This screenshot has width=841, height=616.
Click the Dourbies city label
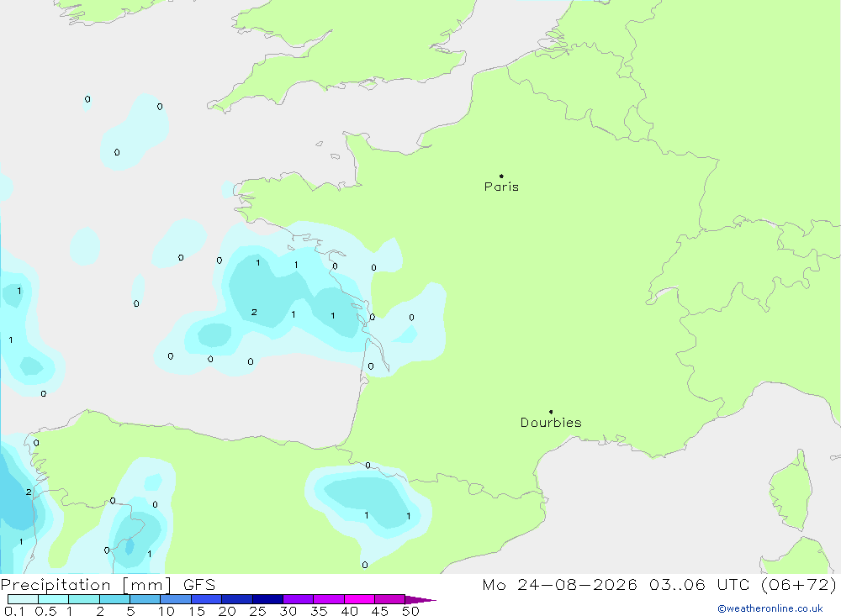[x=551, y=423]
